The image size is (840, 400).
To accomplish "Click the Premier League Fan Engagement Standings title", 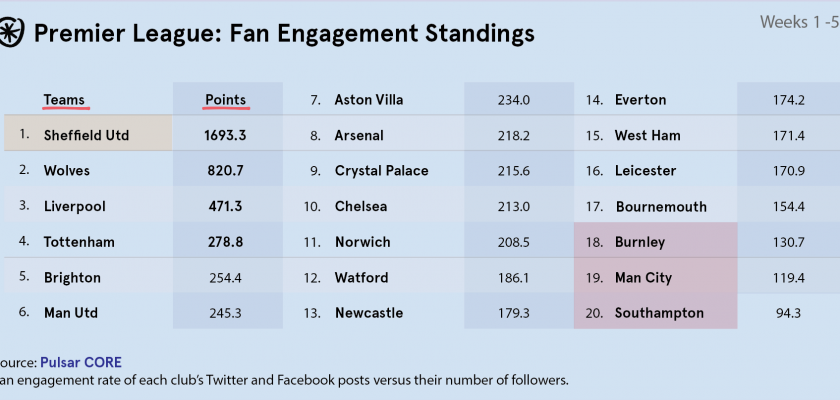I will pos(284,34).
